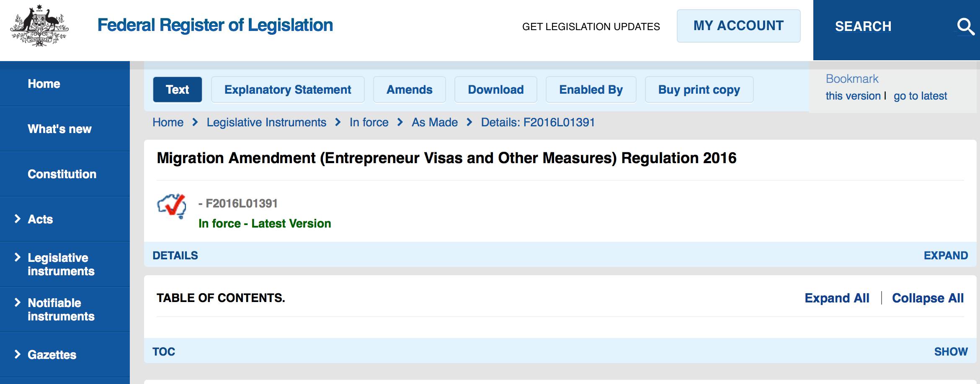Select the Download tab
Image resolution: width=980 pixels, height=384 pixels.
[x=495, y=90]
